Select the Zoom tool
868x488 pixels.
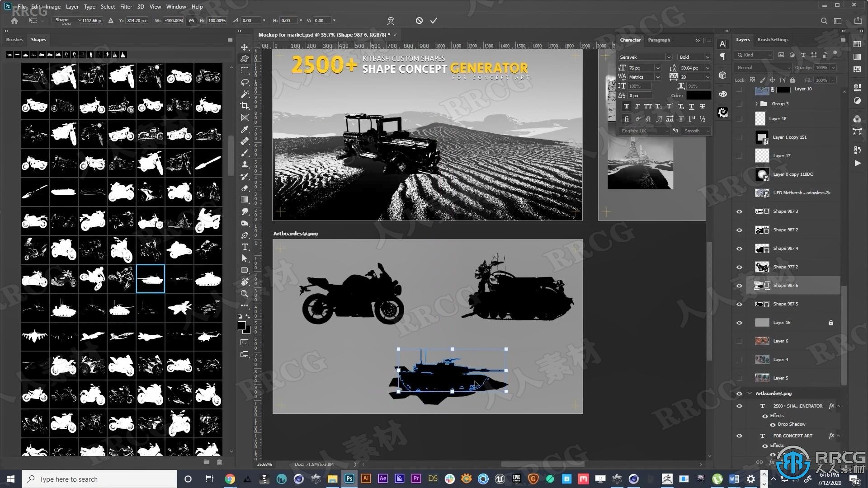coord(245,294)
